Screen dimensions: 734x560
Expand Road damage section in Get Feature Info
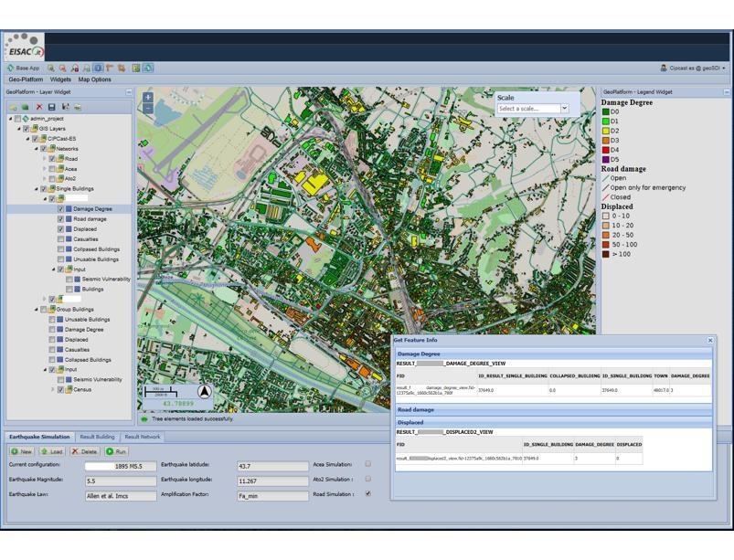(554, 410)
